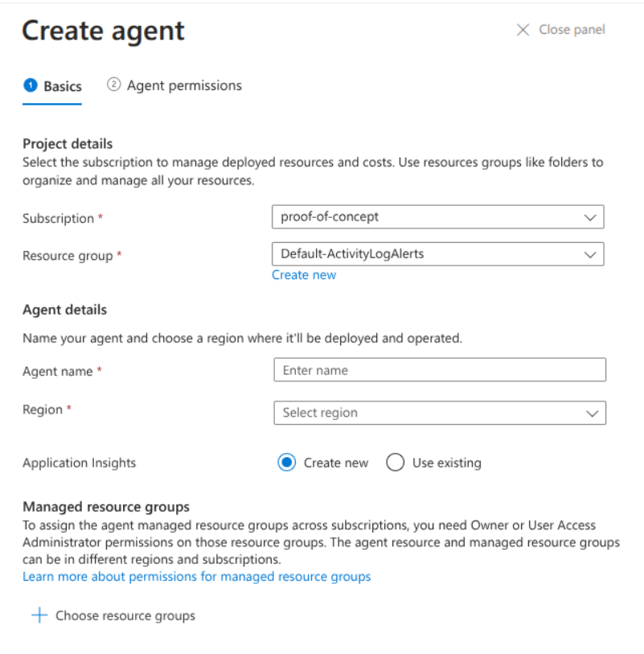Open the Subscription dropdown chevron

pyautogui.click(x=593, y=216)
